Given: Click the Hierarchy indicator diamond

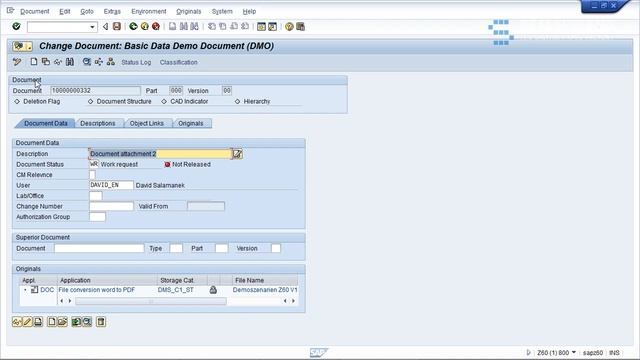Looking at the screenshot, I should (x=238, y=101).
